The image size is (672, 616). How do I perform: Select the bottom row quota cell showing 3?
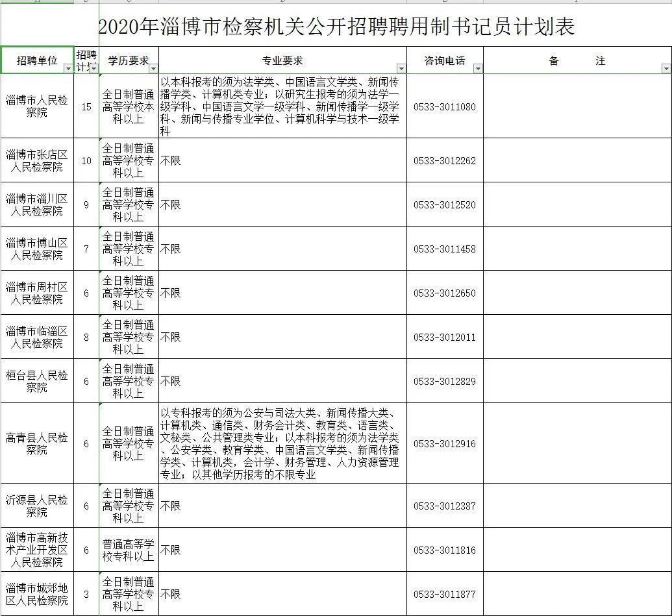[x=87, y=594]
